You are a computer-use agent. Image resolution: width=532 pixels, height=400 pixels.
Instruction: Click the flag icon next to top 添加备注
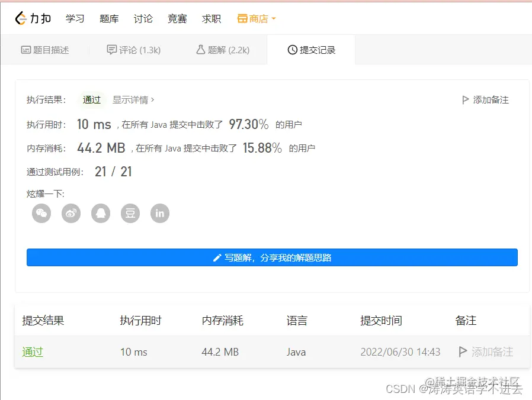point(466,99)
